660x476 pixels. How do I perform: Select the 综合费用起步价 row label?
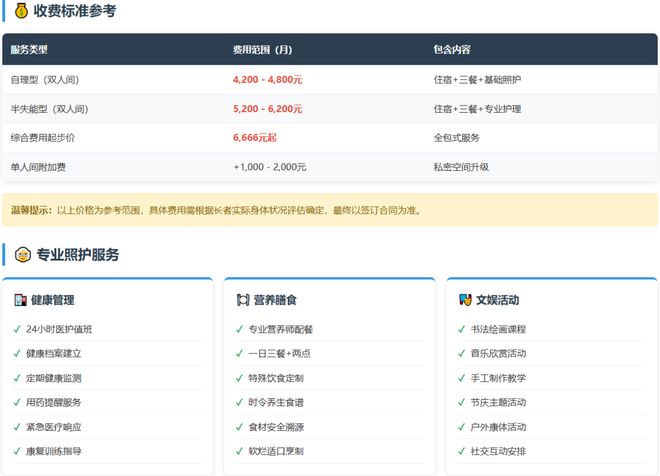43,138
